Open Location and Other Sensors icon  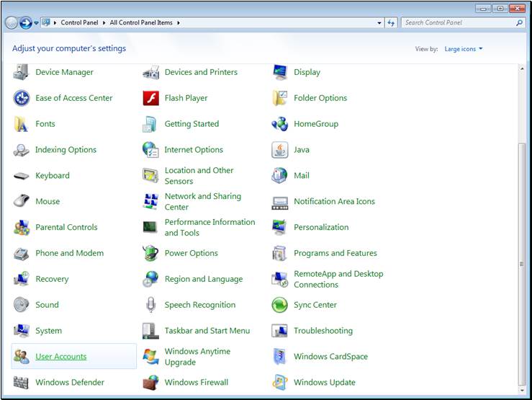pyautogui.click(x=150, y=176)
